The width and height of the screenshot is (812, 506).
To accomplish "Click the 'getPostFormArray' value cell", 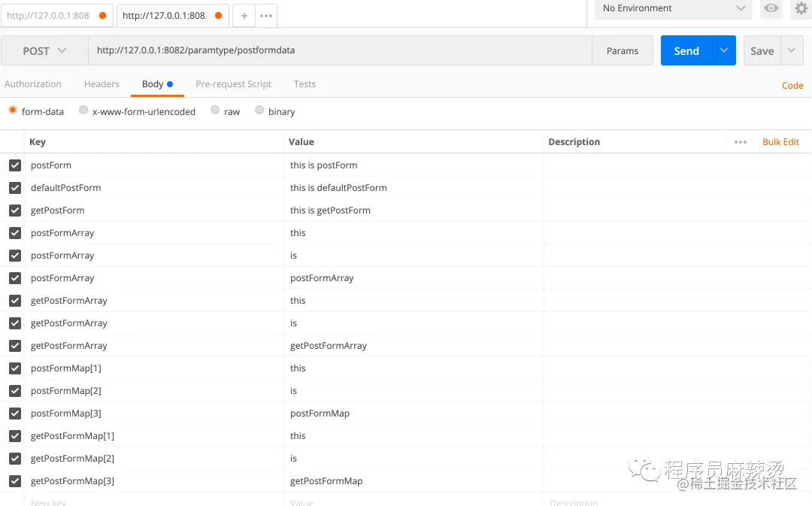I will coord(414,346).
